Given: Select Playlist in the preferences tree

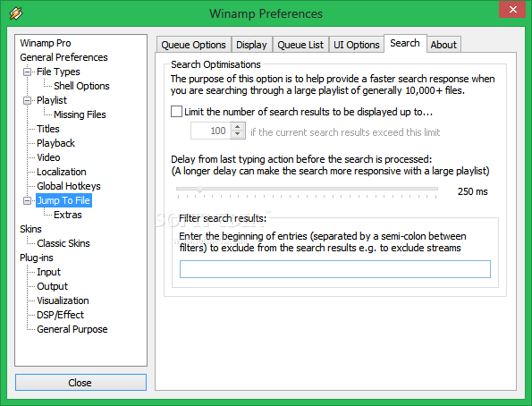Looking at the screenshot, I should 52,100.
